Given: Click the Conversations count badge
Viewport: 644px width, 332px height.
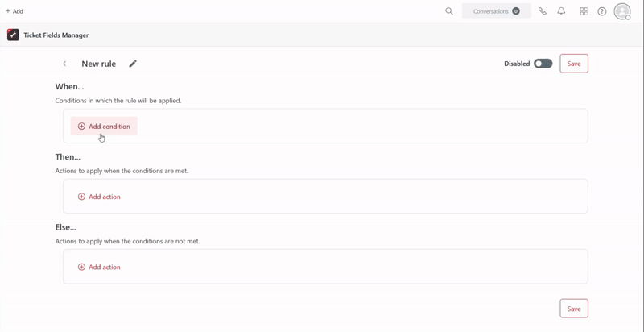Looking at the screenshot, I should click(x=516, y=11).
